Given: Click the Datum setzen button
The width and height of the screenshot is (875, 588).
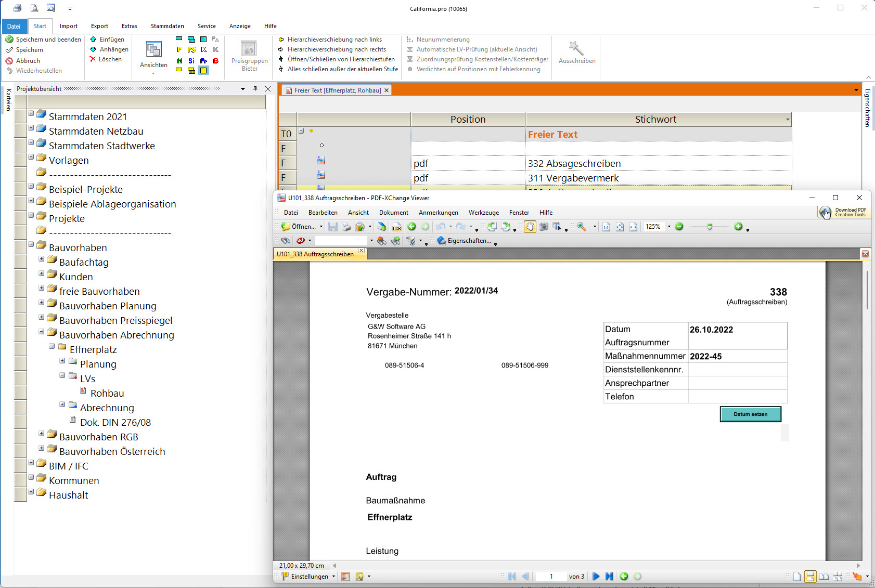Looking at the screenshot, I should pyautogui.click(x=750, y=414).
